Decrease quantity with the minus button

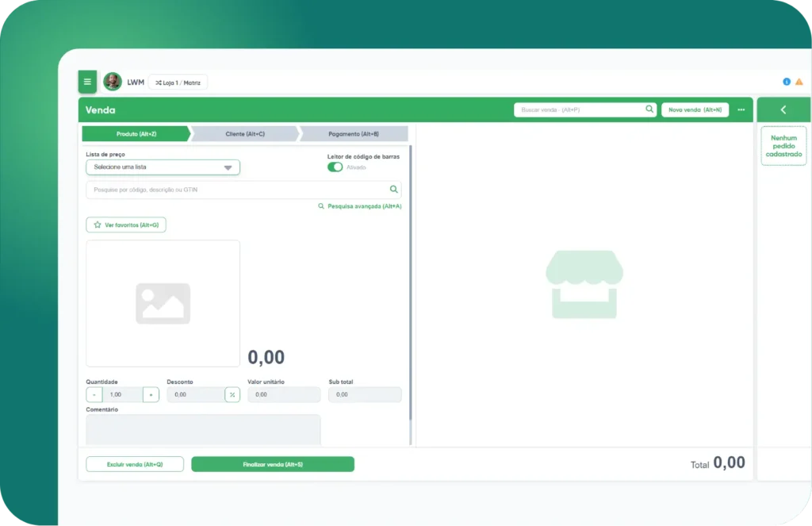tap(94, 395)
